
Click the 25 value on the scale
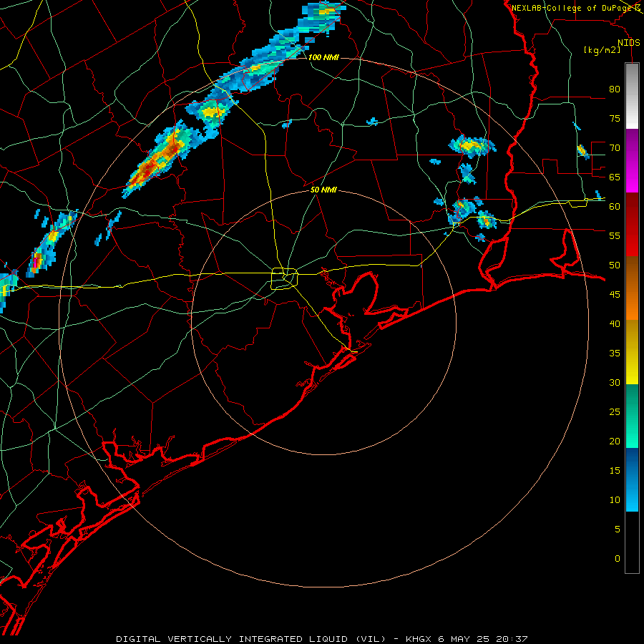pyautogui.click(x=615, y=412)
